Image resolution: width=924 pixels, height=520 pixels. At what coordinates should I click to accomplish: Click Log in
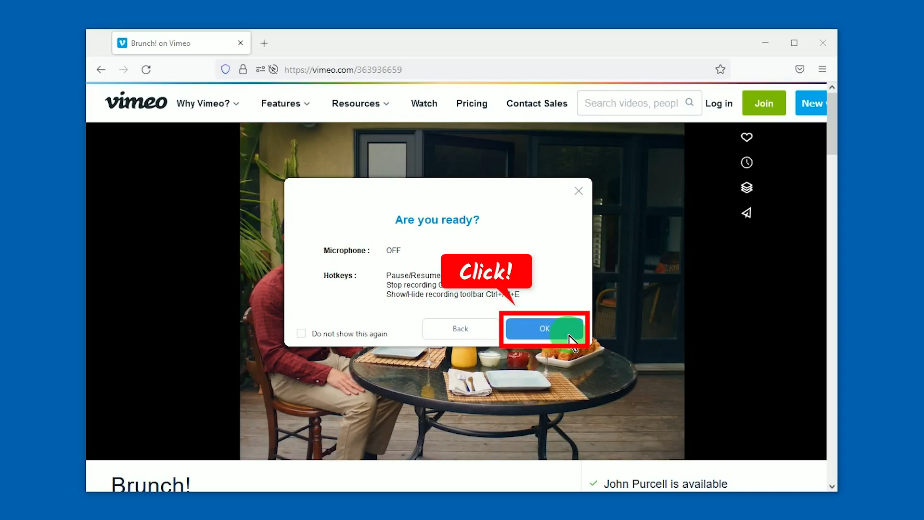tap(719, 103)
